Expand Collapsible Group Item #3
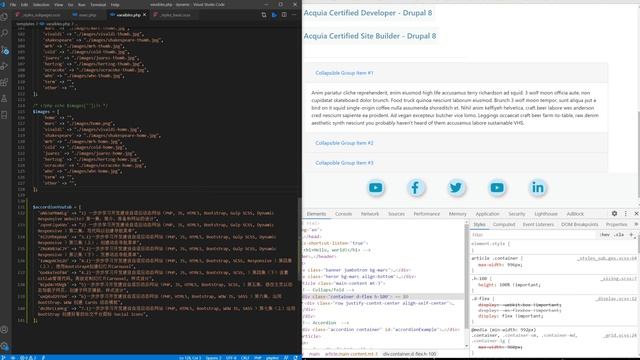This screenshot has width=640, height=360. 344,163
